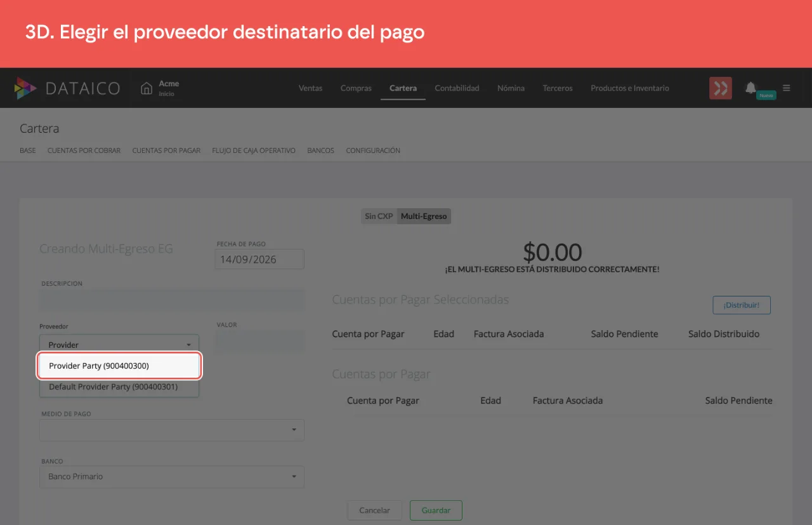812x525 pixels.
Task: Click the Factura Asociada header under Seleccionadas
Action: tap(509, 334)
